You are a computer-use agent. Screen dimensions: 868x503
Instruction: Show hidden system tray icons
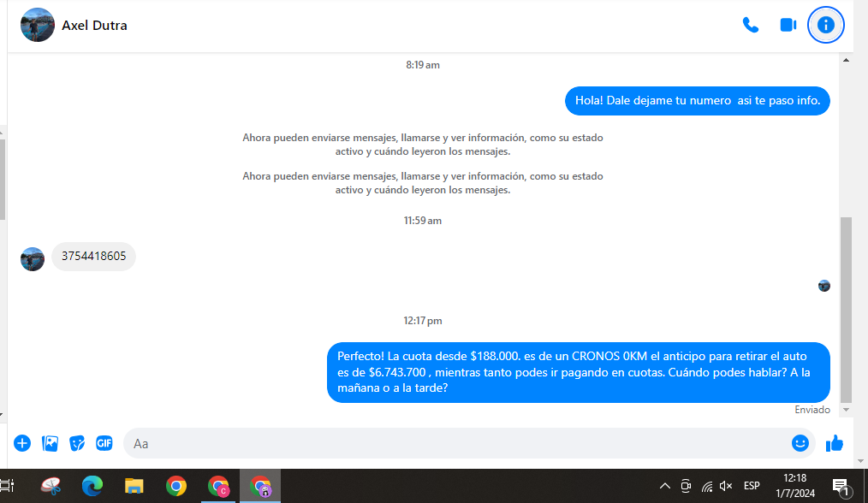tap(665, 487)
